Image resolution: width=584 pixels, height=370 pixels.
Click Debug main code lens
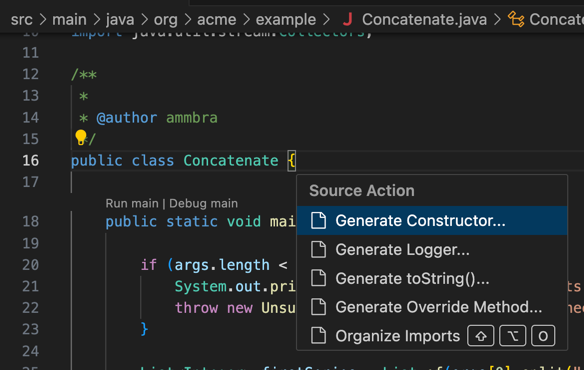click(203, 203)
